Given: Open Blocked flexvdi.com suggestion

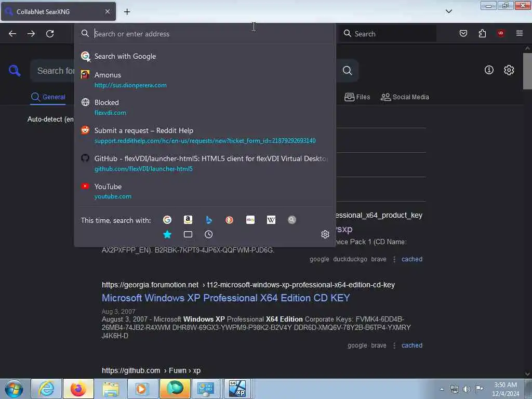Looking at the screenshot, I should (205, 107).
